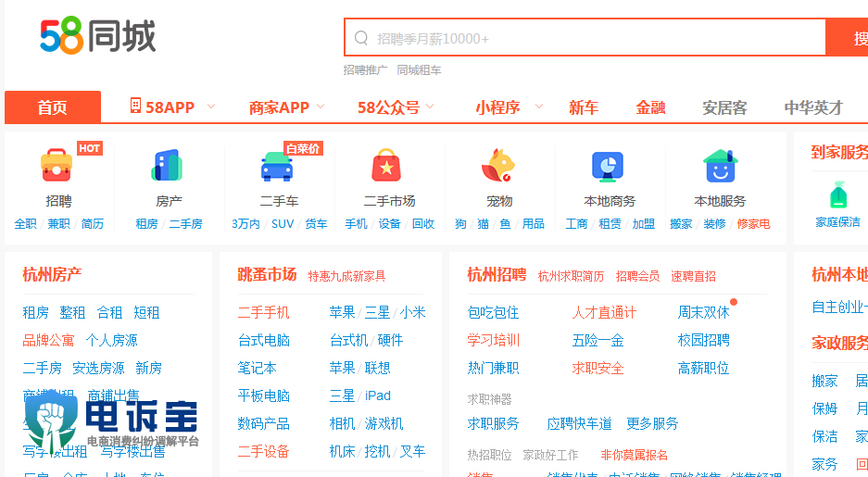This screenshot has height=477, width=868.
Task: Open the 二手手机 link
Action: coord(263,312)
